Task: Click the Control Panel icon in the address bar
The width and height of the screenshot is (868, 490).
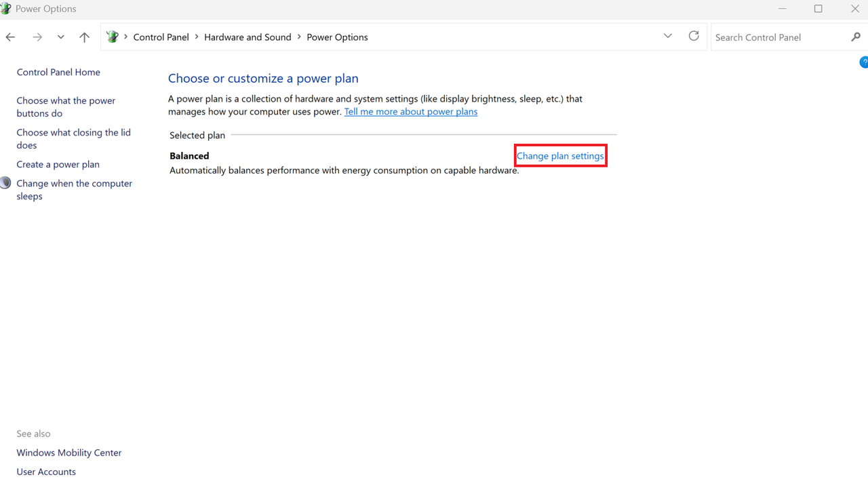Action: coord(112,37)
